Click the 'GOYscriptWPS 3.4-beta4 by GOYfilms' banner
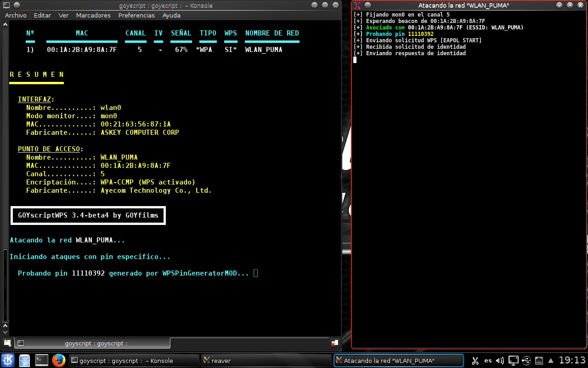 88,215
